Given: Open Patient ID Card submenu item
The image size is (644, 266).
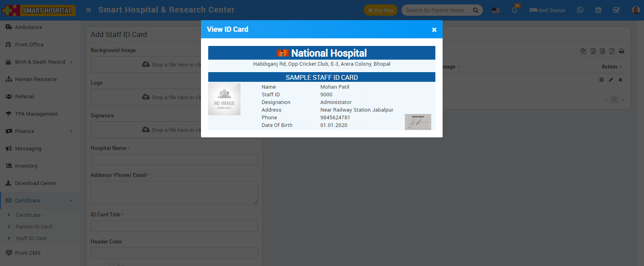Looking at the screenshot, I should pos(34,227).
